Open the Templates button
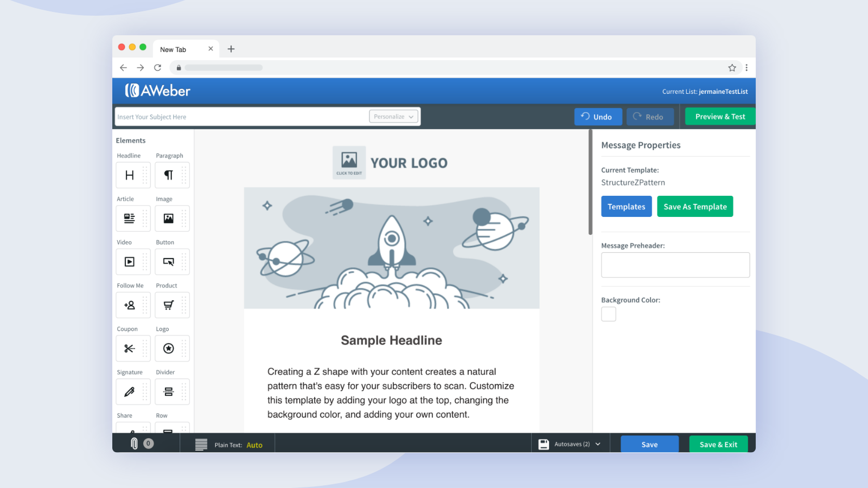 pos(627,207)
